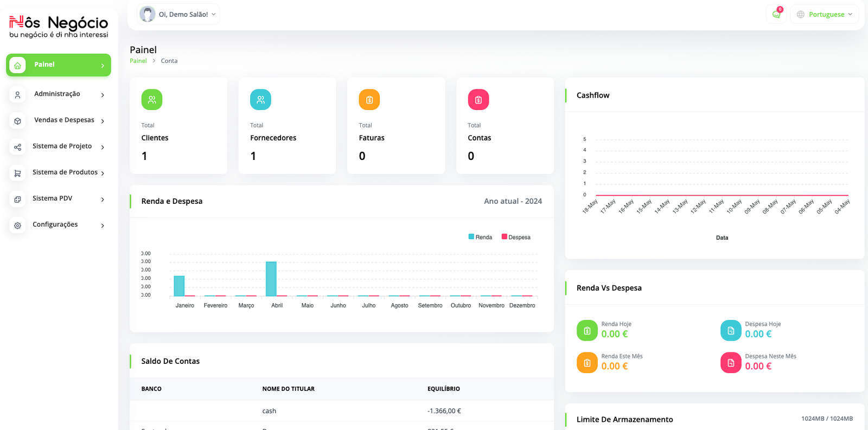Screen dimensions: 868x430
Task: Expand the Administração sidebar menu
Action: 59,94
